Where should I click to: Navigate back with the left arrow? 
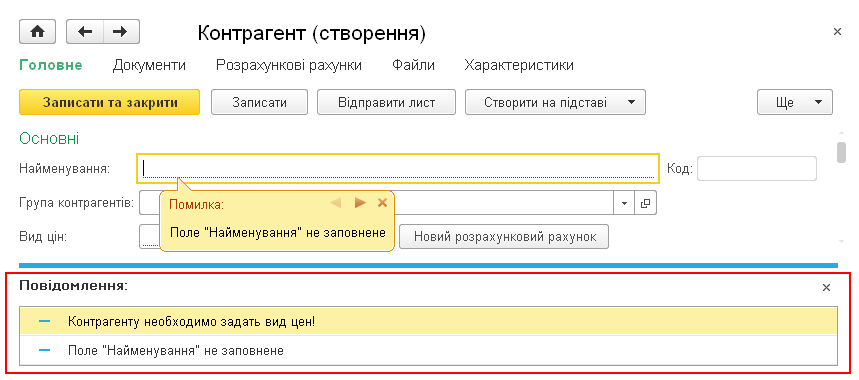(85, 32)
